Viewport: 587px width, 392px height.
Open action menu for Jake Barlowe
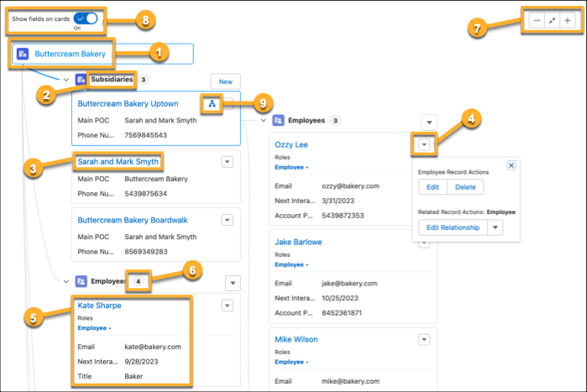coord(425,242)
